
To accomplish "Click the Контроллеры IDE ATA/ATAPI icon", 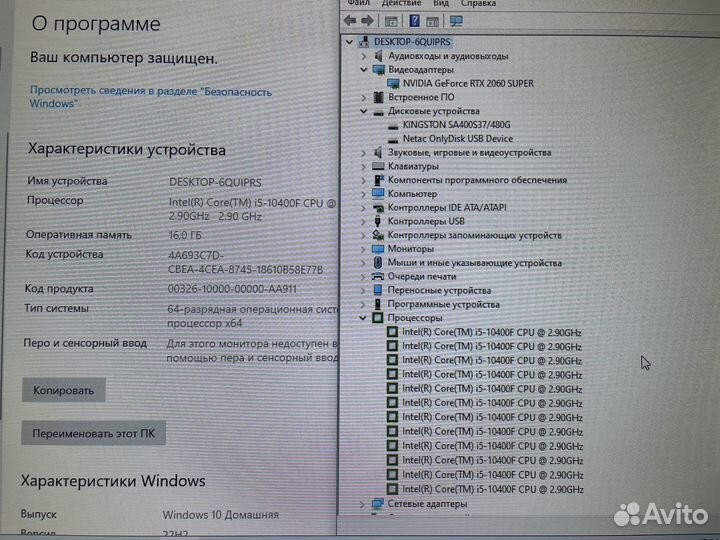I will pos(378,208).
